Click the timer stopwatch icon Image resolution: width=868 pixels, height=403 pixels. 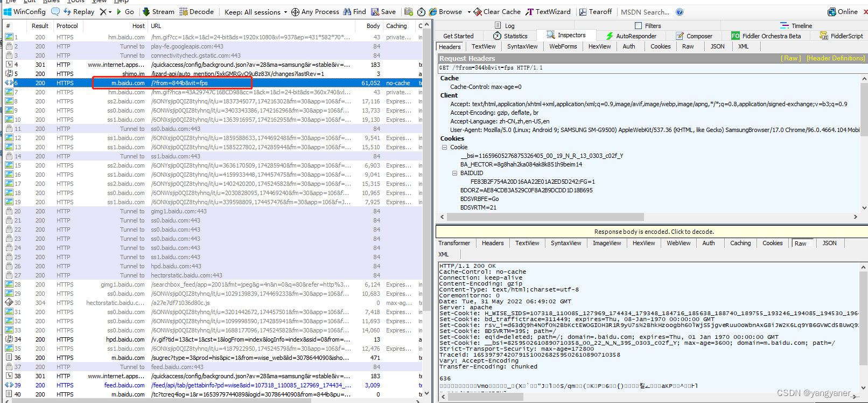(421, 11)
